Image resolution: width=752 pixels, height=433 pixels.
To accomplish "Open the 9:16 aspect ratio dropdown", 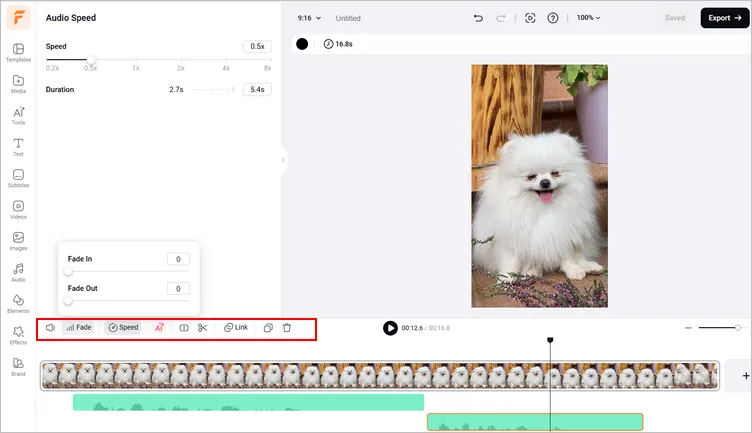I will tap(309, 18).
